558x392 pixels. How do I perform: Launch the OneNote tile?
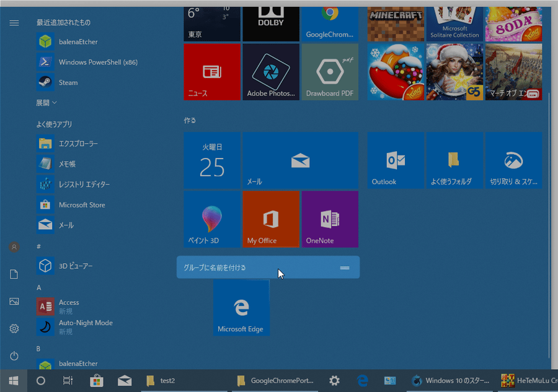(330, 219)
